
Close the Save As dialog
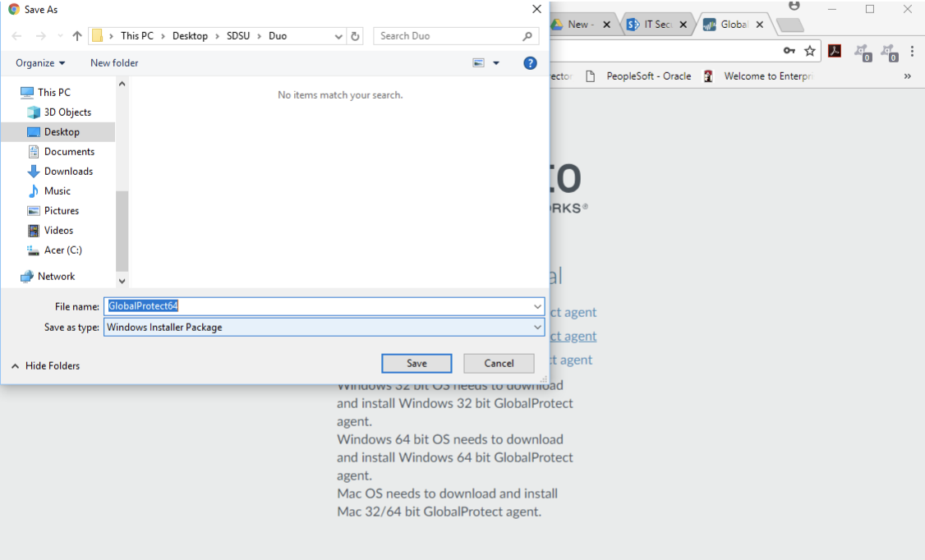click(536, 9)
